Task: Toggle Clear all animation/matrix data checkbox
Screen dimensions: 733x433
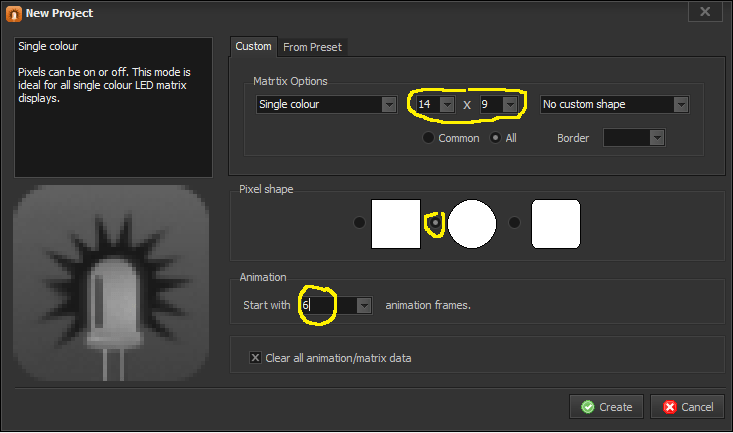Action: tap(256, 358)
